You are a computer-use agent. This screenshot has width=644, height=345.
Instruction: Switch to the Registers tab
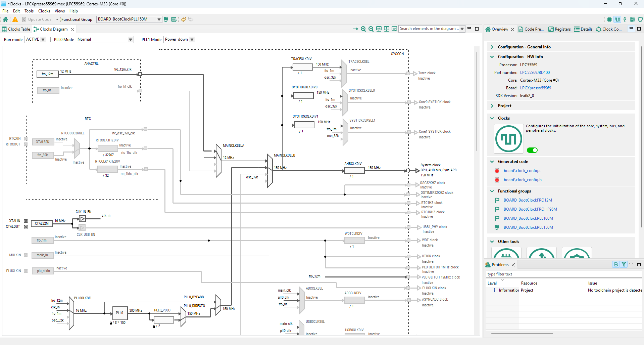[x=559, y=29]
